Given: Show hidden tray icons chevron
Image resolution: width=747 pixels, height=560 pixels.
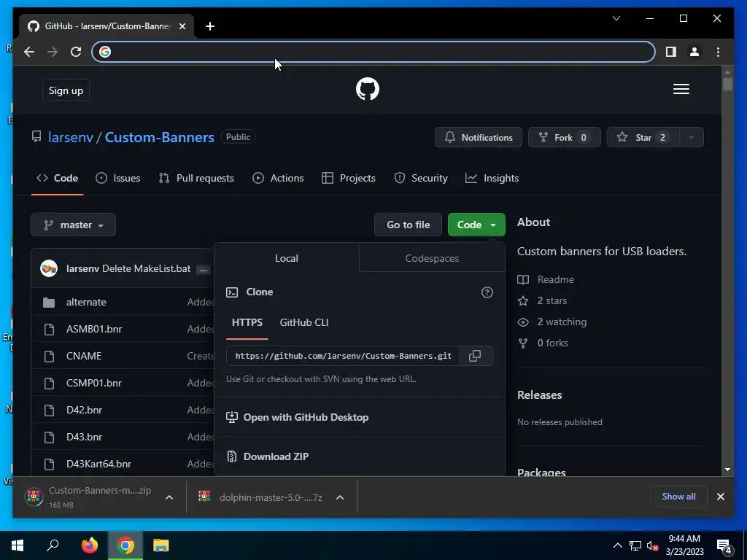Looking at the screenshot, I should pos(617,545).
